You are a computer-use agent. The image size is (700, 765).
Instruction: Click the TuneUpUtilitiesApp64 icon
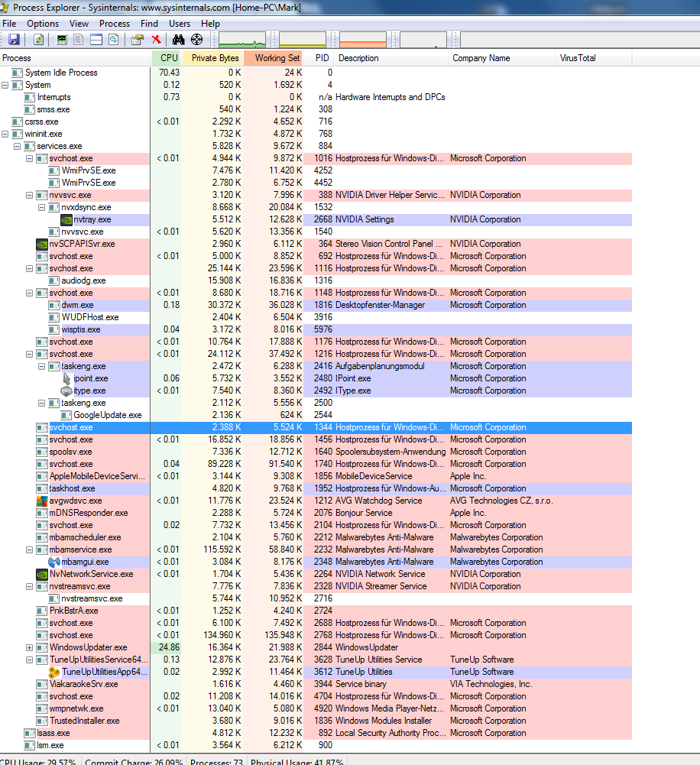pyautogui.click(x=54, y=672)
